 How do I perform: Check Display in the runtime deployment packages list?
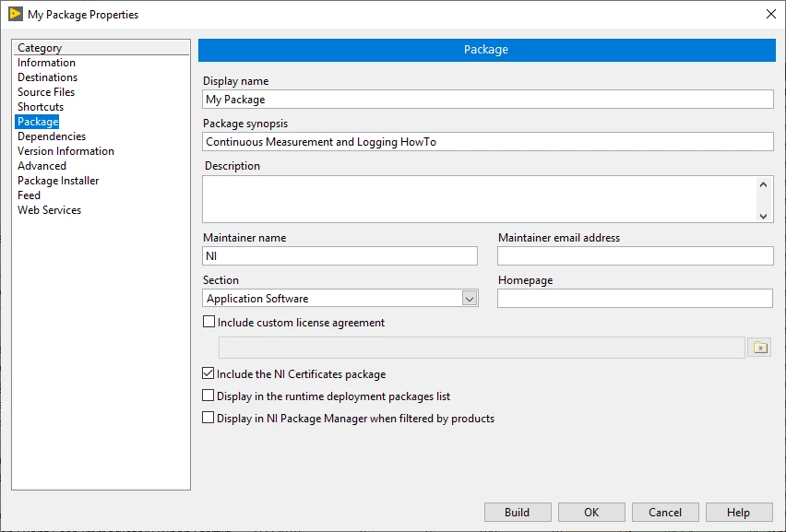tap(208, 396)
